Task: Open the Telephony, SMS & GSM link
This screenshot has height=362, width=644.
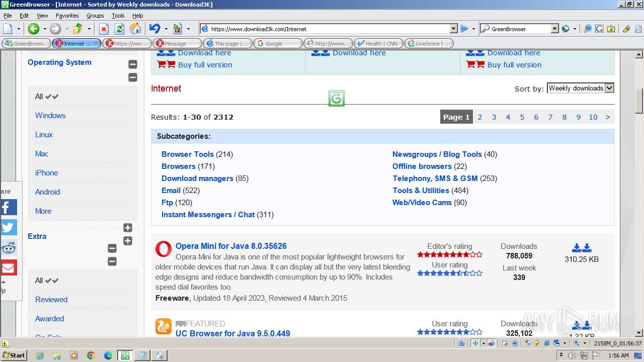Action: click(x=435, y=178)
